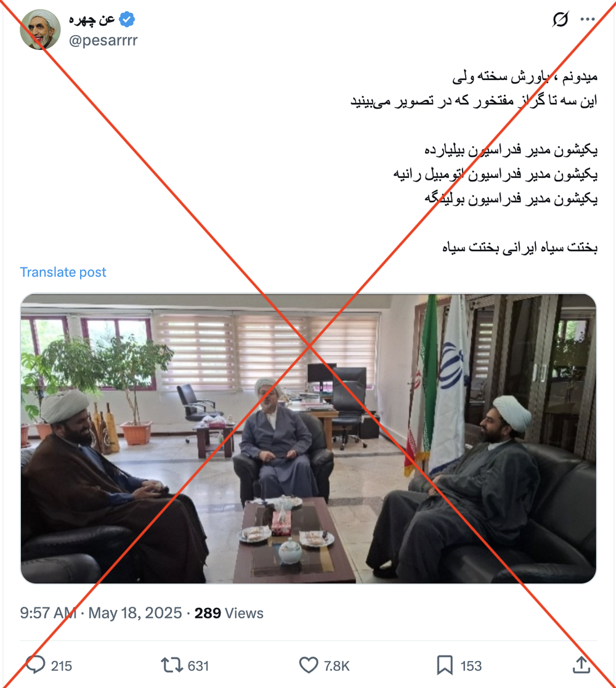Click the author display name عن چهره
Viewport: 616px width, 688px height.
(92, 19)
